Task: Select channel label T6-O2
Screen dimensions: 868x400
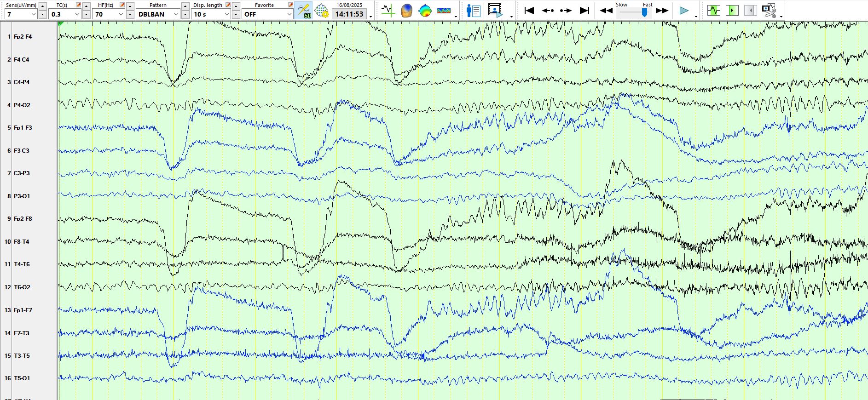Action: [x=22, y=287]
